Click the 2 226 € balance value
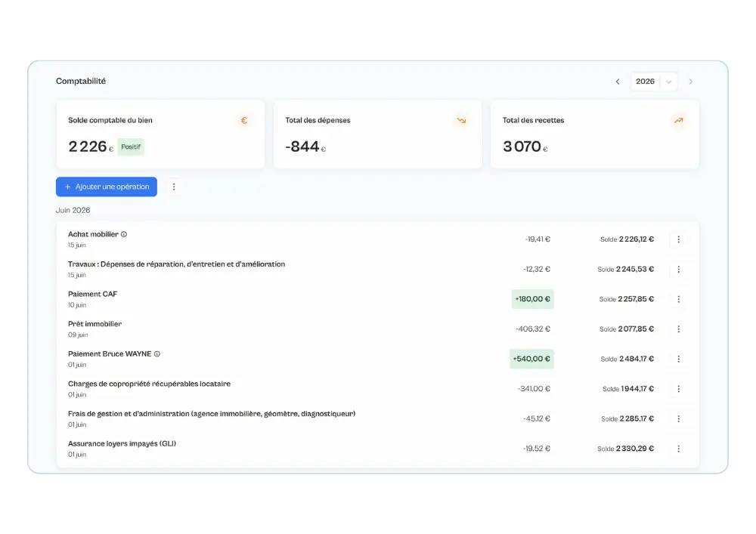The width and height of the screenshot is (756, 534). pos(91,147)
